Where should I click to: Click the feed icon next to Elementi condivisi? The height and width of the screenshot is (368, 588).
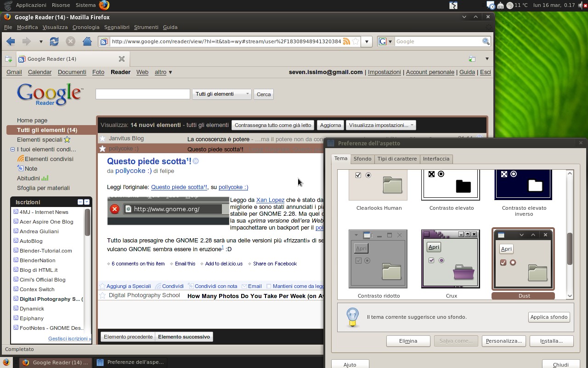pos(21,159)
